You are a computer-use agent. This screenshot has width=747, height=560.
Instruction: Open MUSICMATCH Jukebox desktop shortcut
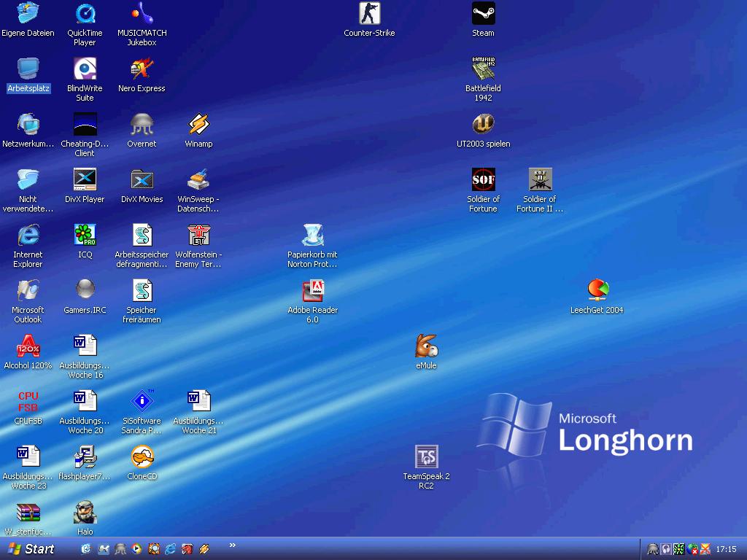142,13
